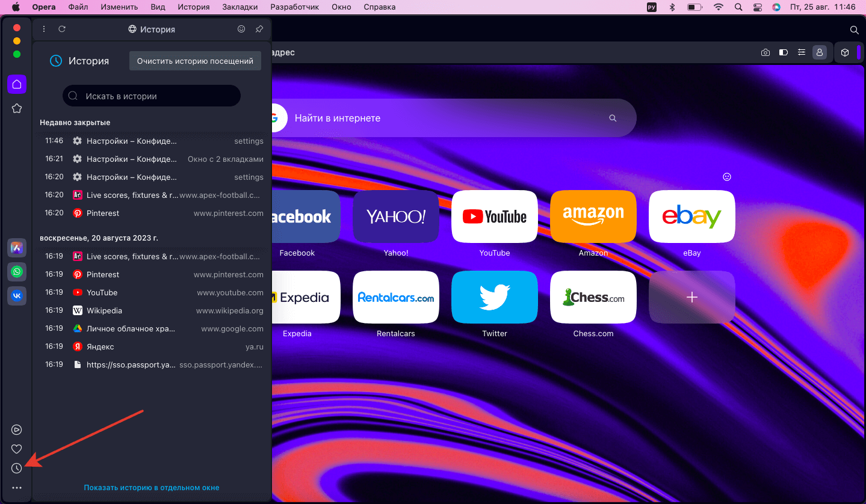Reopen the 16:21 window with 2 tabs entry
This screenshot has width=866, height=504.
153,159
